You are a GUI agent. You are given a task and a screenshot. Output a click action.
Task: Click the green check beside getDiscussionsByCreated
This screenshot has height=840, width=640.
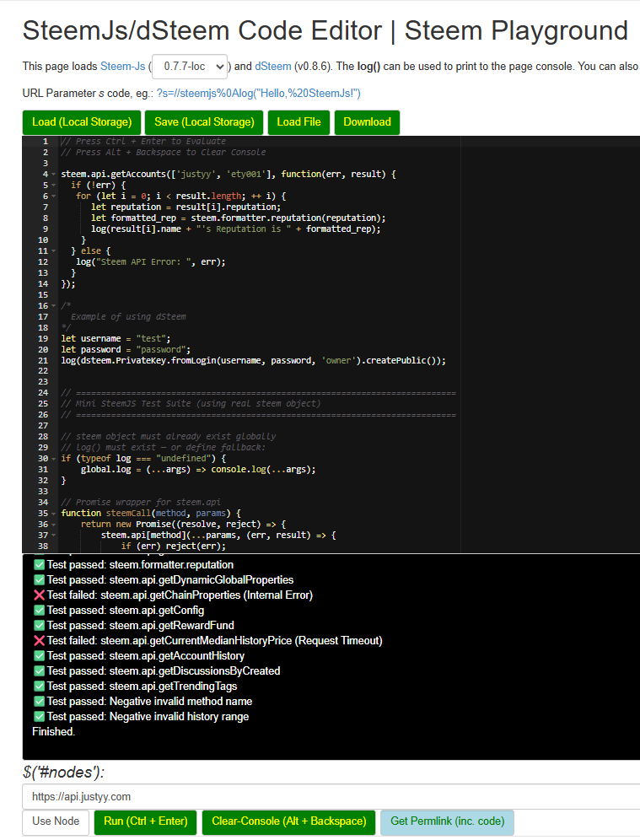pos(39,670)
